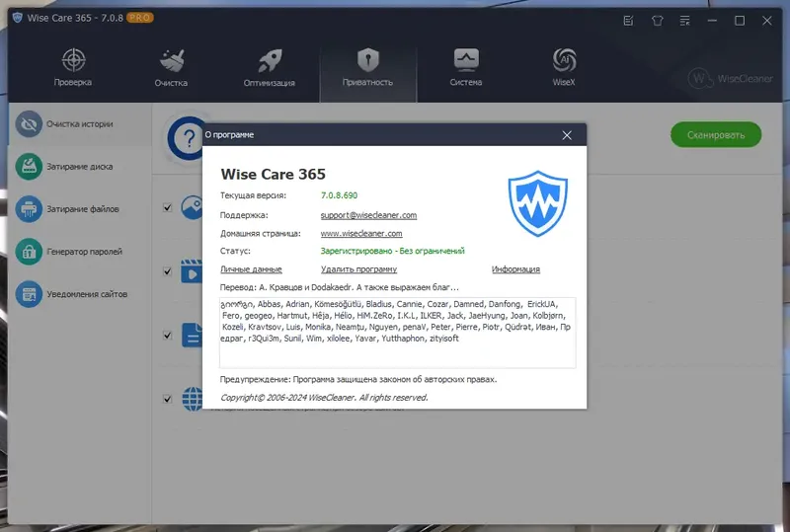790x532 pixels.
Task: Click the support@wisecleaner.com link
Action: click(368, 215)
